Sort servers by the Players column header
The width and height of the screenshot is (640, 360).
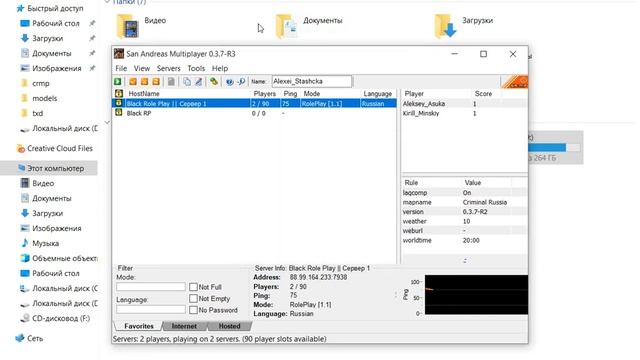click(x=265, y=93)
